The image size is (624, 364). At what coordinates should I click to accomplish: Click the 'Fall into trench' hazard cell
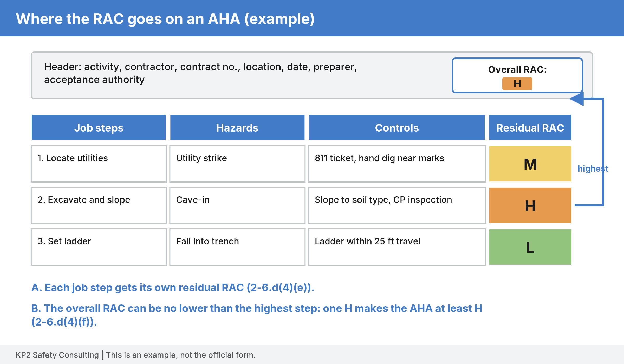(237, 247)
